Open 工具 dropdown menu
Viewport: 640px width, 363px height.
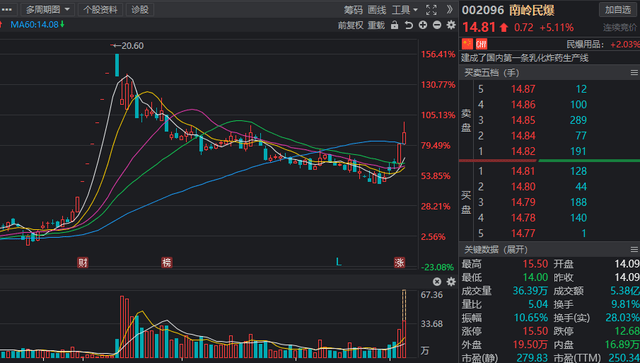pyautogui.click(x=405, y=9)
